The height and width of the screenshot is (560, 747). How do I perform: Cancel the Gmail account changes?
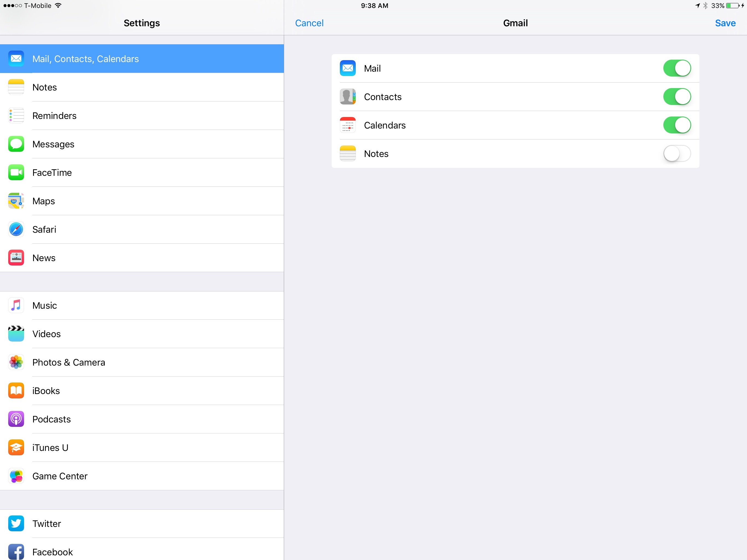(309, 23)
